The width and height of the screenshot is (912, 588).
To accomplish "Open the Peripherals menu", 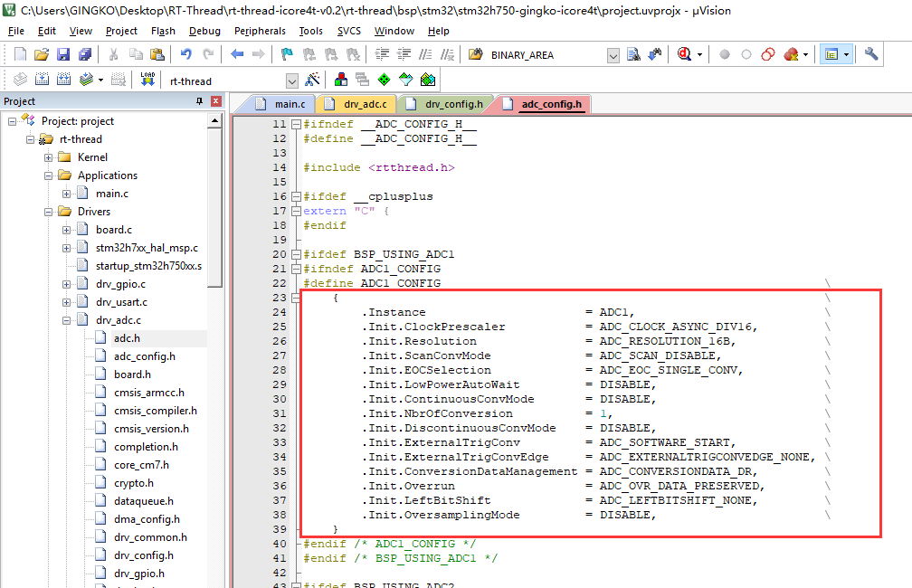I will point(259,31).
